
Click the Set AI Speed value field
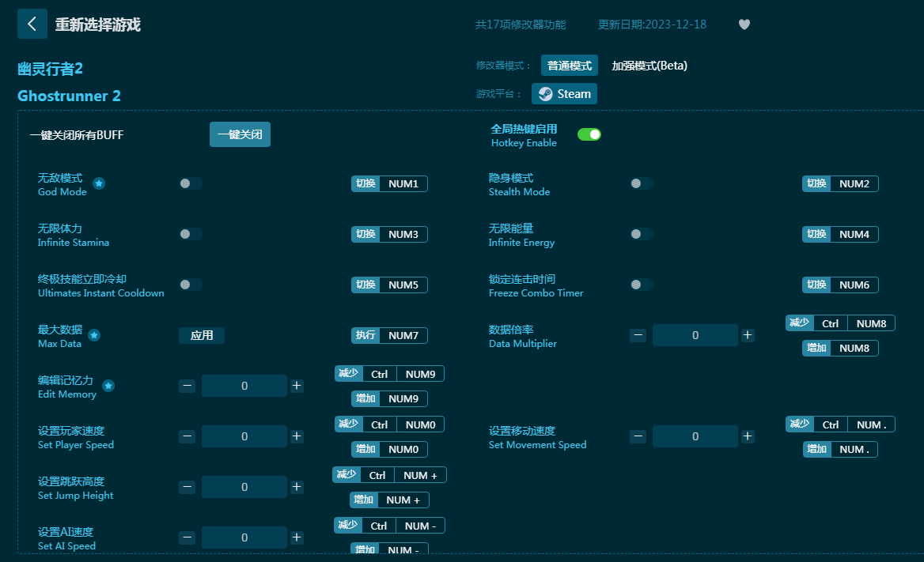point(244,537)
